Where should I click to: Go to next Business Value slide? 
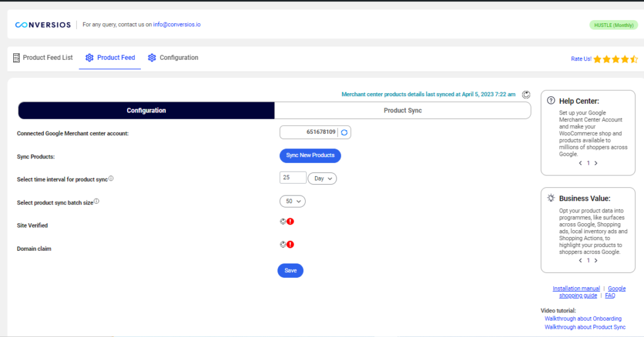click(x=596, y=261)
